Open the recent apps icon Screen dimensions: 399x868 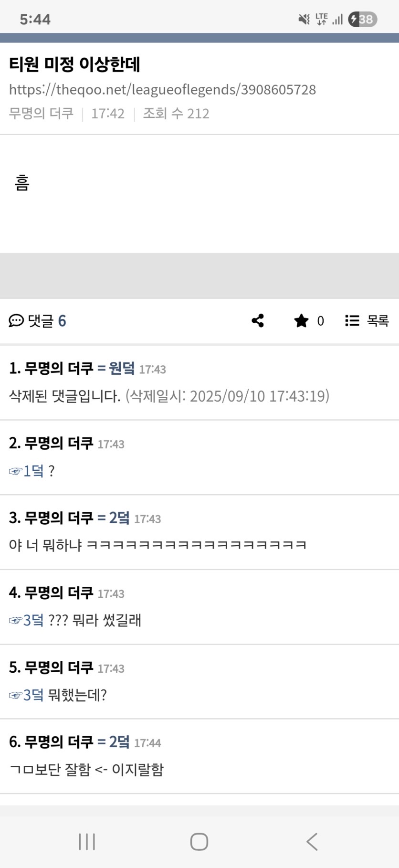coord(87,841)
